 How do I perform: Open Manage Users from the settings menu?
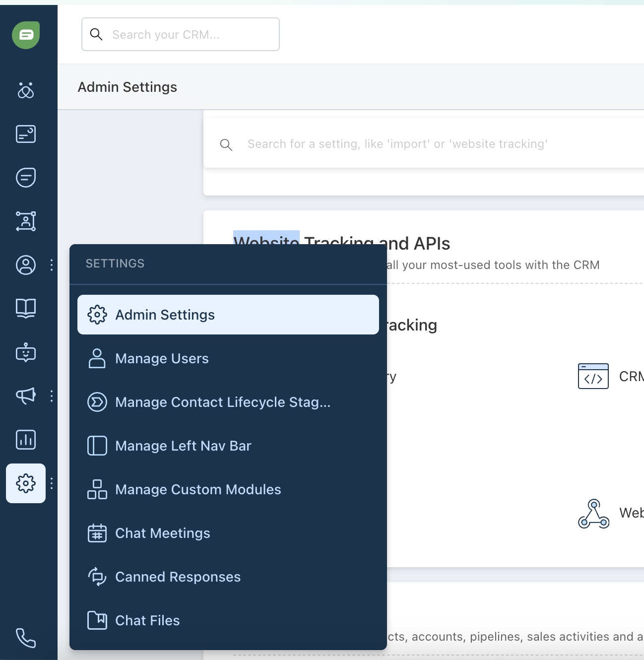tap(162, 358)
